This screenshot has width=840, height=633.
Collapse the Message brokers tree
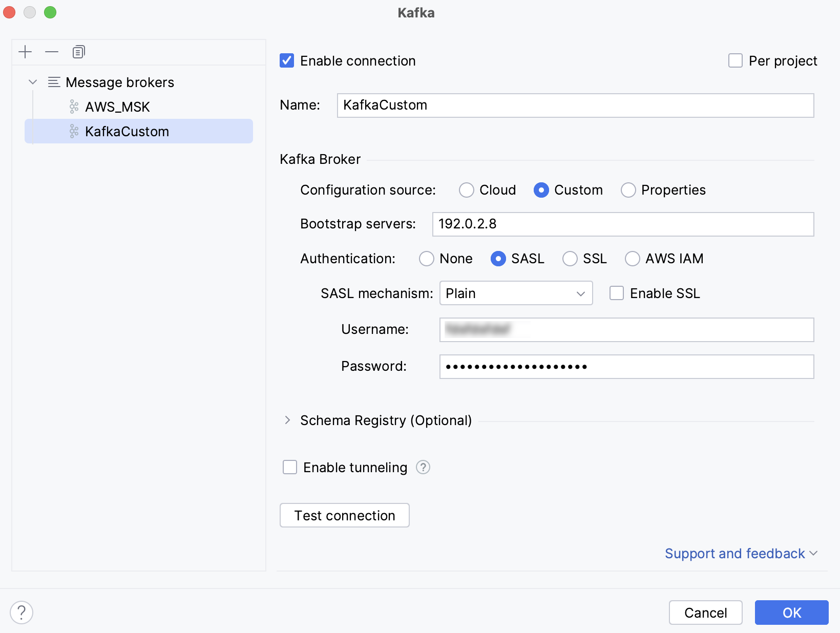[x=33, y=82]
